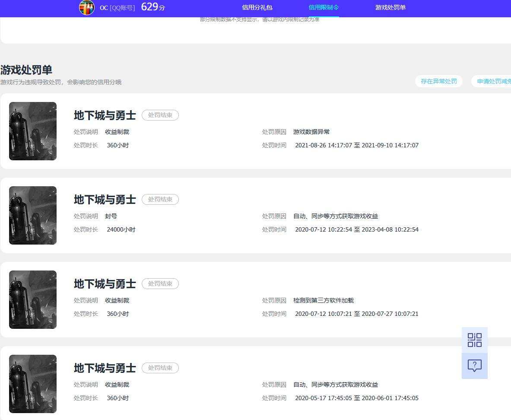Open the help question bubble icon
Image resolution: width=511 pixels, height=420 pixels.
(x=474, y=366)
